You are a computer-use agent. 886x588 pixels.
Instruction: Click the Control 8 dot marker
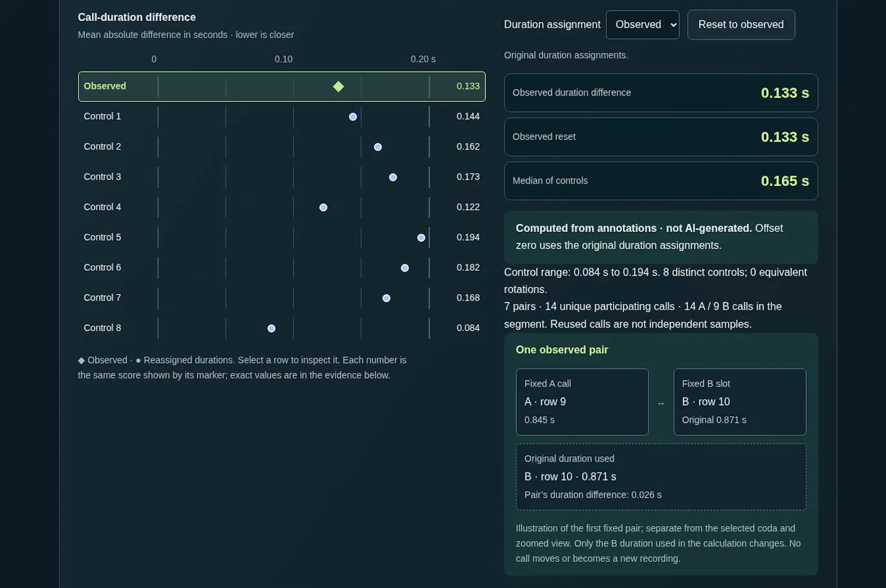tap(271, 328)
